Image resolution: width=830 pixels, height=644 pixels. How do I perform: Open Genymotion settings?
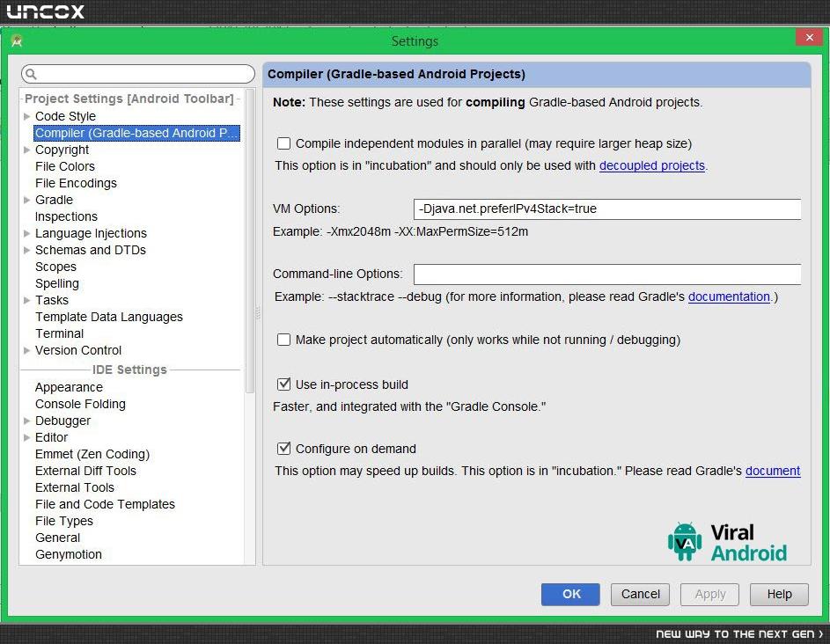click(69, 554)
